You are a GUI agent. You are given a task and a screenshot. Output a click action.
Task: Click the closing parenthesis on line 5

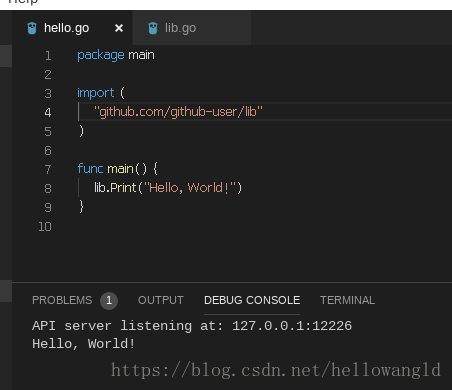pos(81,131)
